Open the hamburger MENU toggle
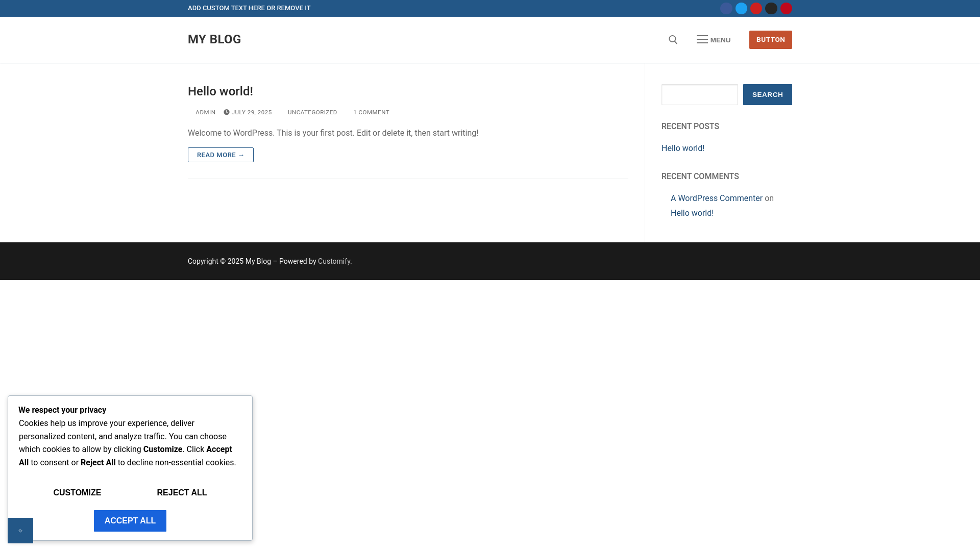This screenshot has height=551, width=980. coord(714,40)
